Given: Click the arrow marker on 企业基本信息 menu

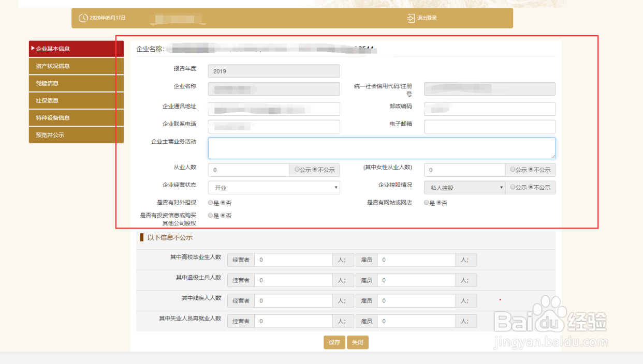Looking at the screenshot, I should pos(32,49).
